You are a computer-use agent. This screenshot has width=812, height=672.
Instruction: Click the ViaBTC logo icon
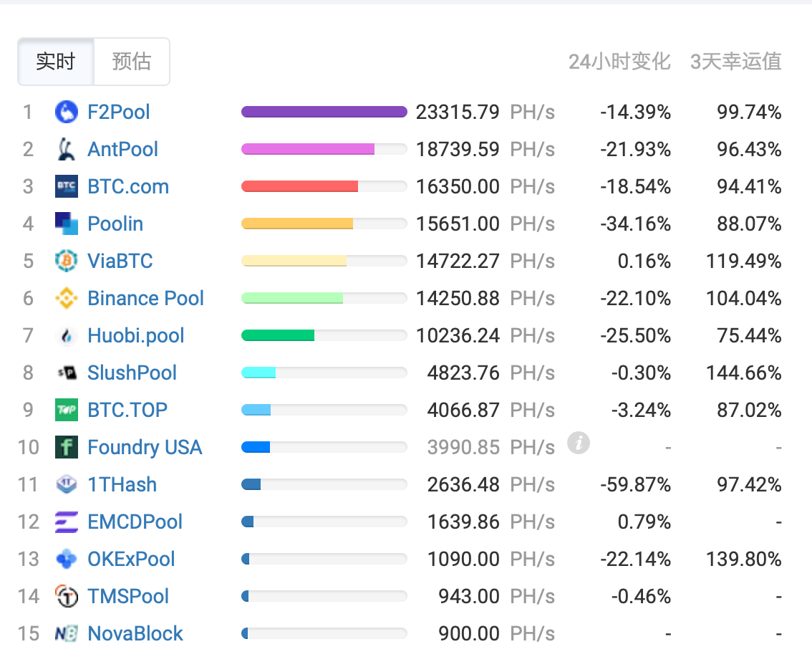[x=67, y=261]
